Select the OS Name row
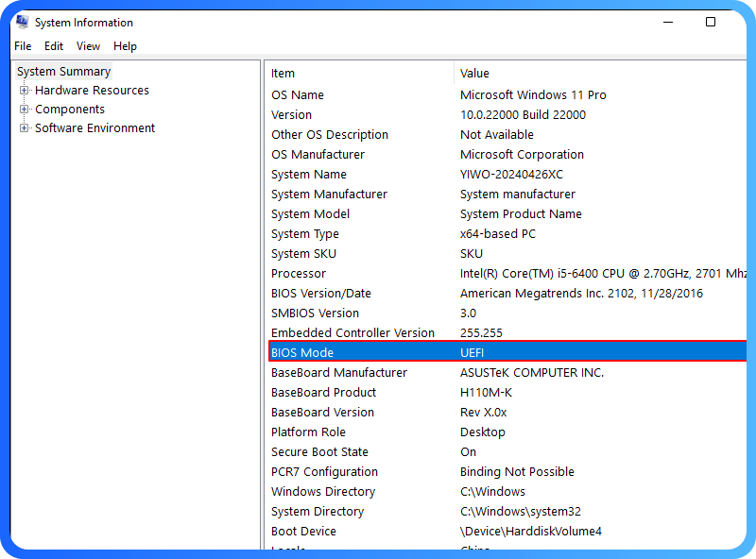Image resolution: width=756 pixels, height=559 pixels. pyautogui.click(x=507, y=95)
